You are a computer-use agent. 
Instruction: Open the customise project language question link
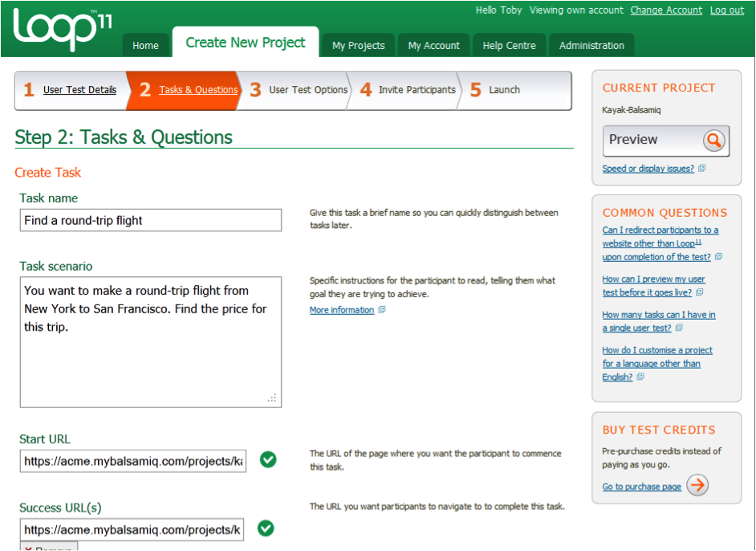657,364
